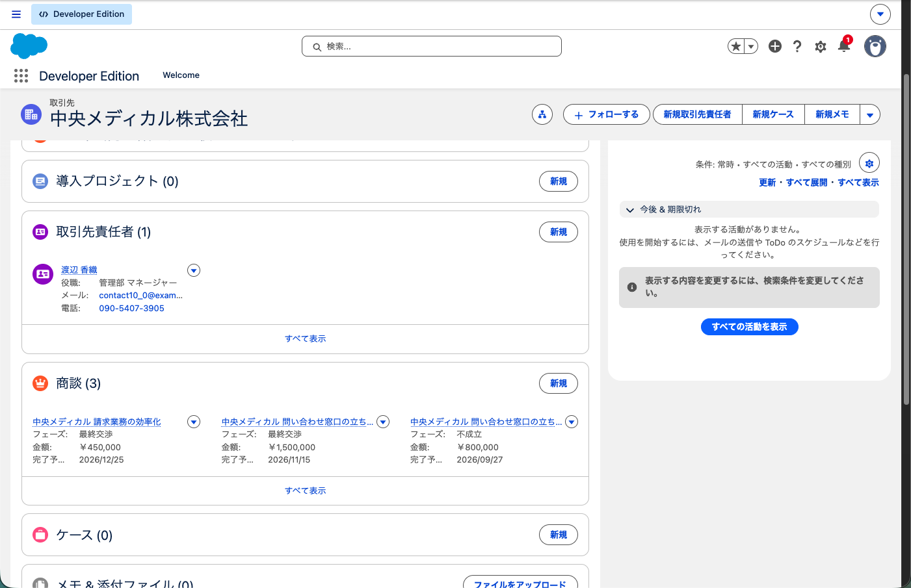Click into the 検索 search field
The width and height of the screenshot is (911, 588).
[x=432, y=46]
